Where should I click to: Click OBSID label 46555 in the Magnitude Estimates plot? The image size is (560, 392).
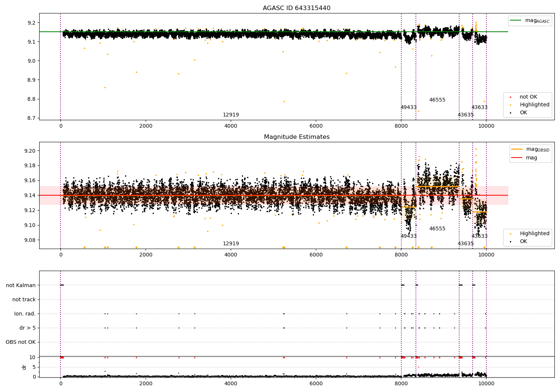coord(437,229)
